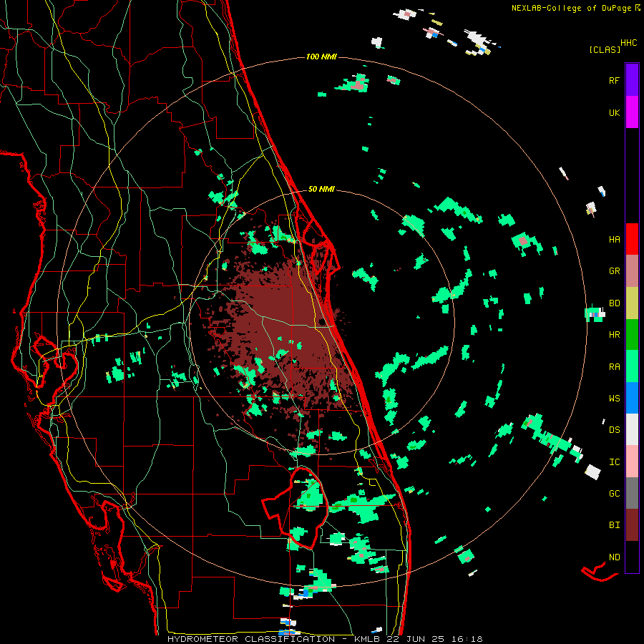Click the 'WS' legend label

pyautogui.click(x=614, y=399)
